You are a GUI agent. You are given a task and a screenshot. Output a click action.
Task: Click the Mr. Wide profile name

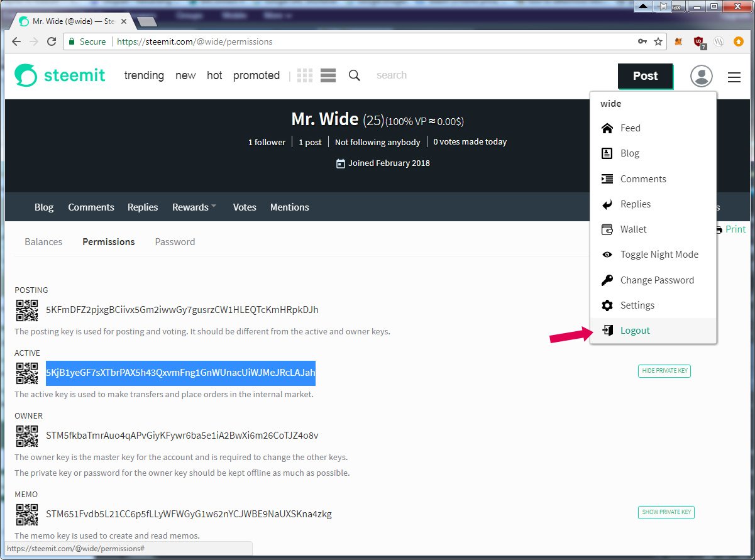tap(325, 119)
